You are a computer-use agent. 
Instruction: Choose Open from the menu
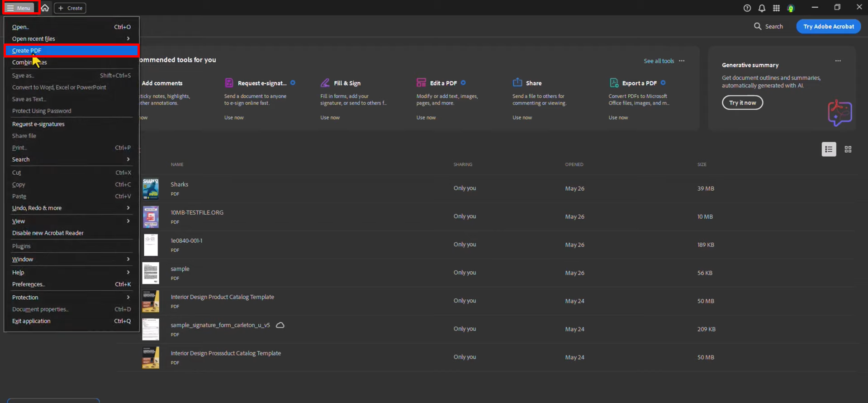71,27
